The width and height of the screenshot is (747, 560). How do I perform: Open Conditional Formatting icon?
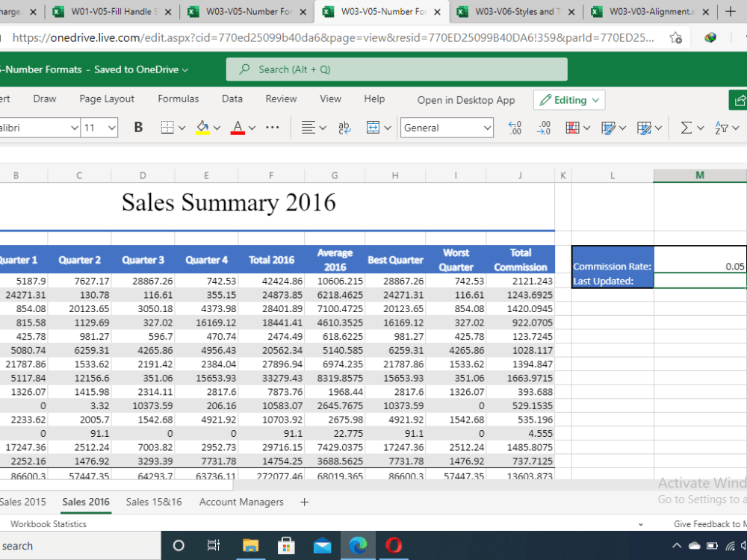click(573, 128)
